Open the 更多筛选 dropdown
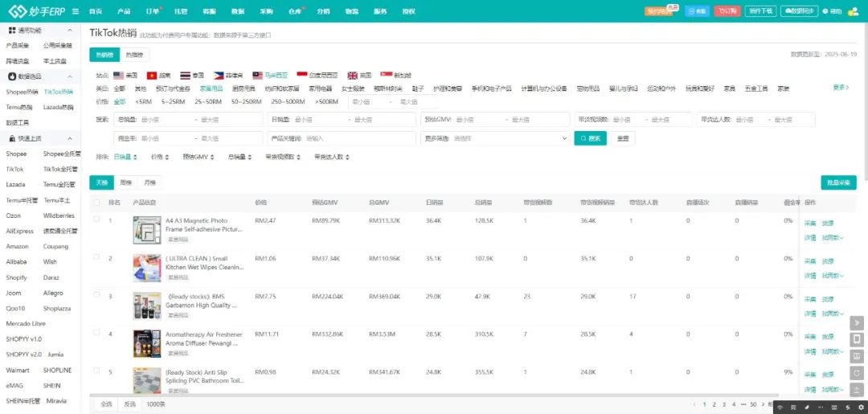This screenshot has width=868, height=414. (x=495, y=138)
